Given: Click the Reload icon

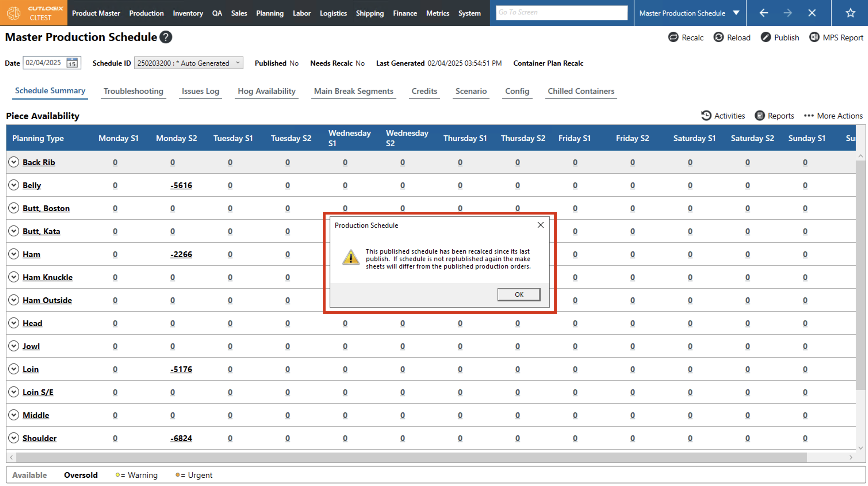Looking at the screenshot, I should click(x=718, y=37).
